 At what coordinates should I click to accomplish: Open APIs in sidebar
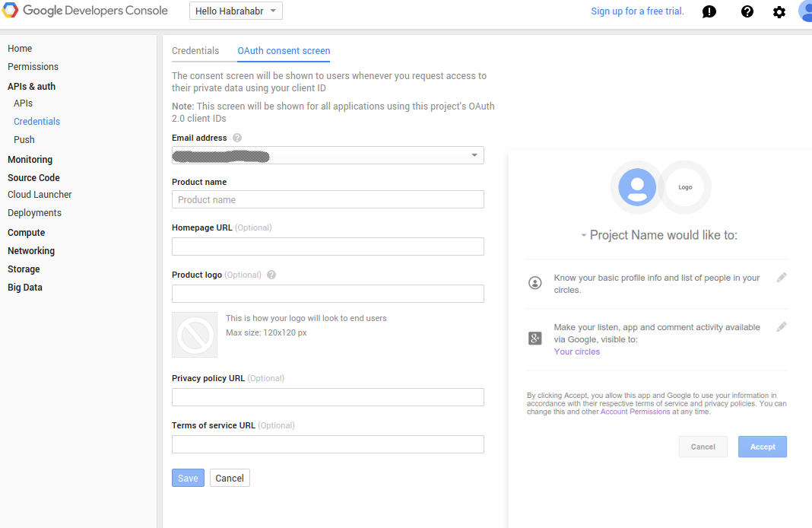click(x=24, y=103)
